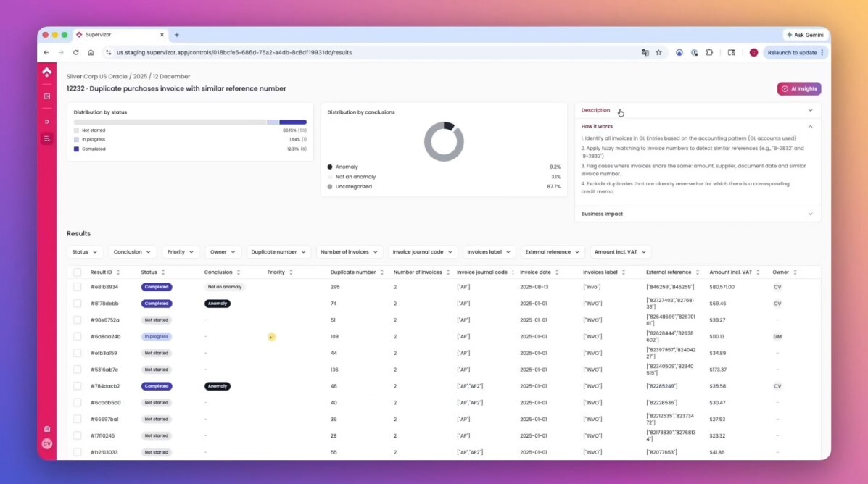Click the browser home icon

click(91, 53)
